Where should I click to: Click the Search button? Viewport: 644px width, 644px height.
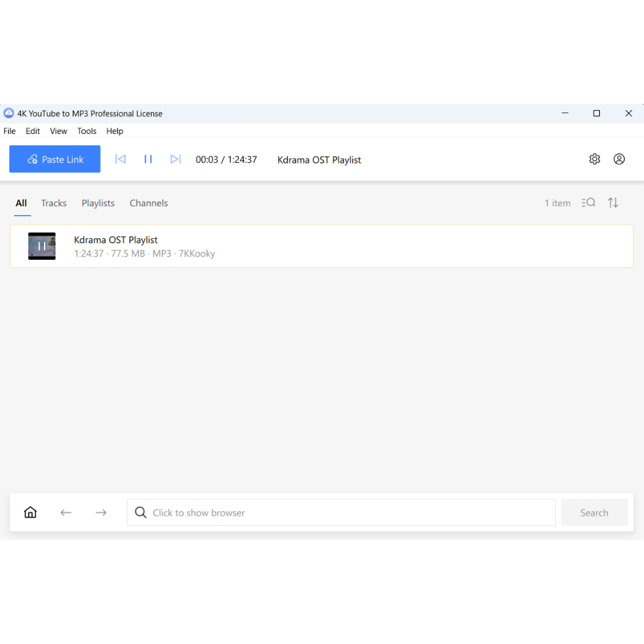point(594,512)
